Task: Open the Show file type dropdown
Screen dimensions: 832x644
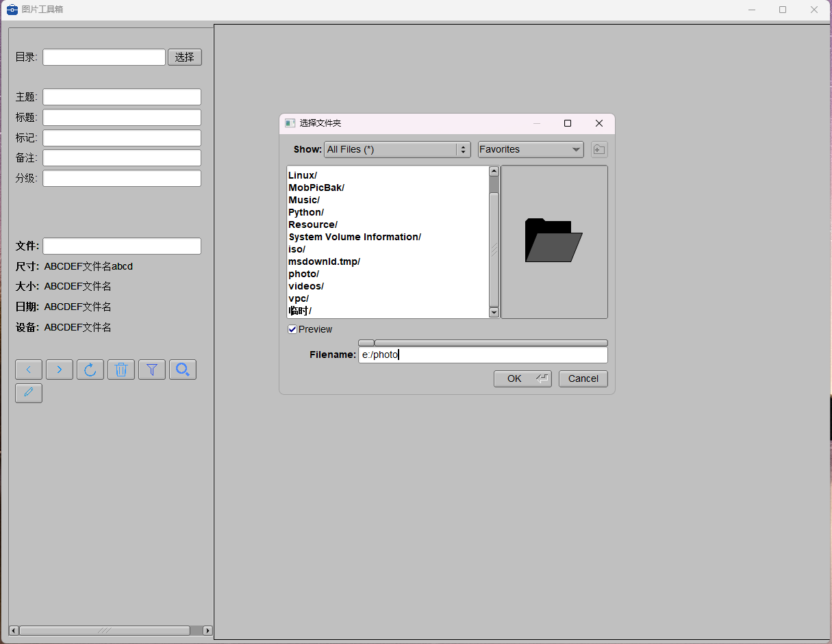Action: point(397,149)
